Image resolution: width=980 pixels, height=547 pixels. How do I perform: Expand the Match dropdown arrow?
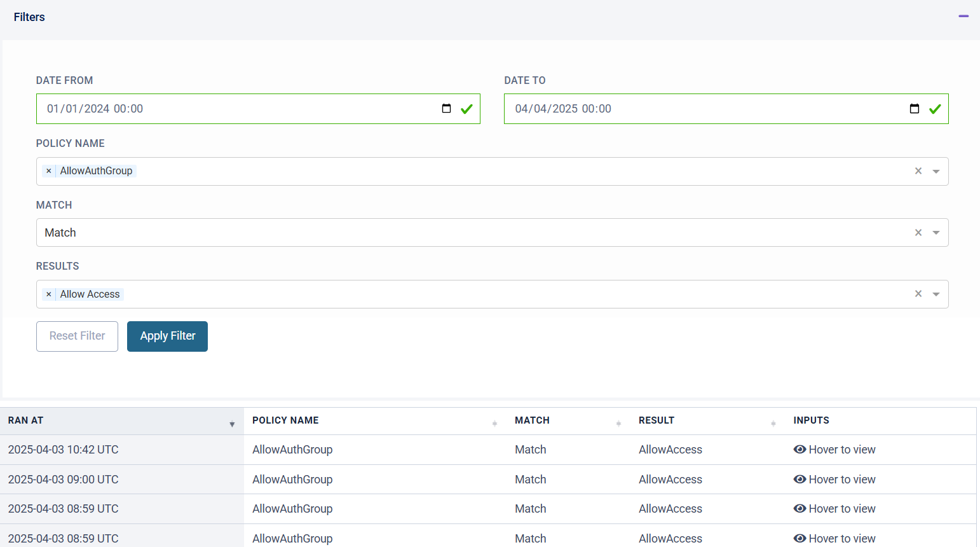coord(936,233)
